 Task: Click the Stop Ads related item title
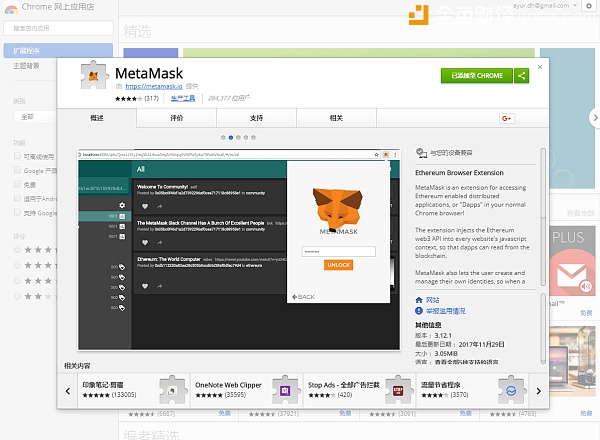pos(344,385)
